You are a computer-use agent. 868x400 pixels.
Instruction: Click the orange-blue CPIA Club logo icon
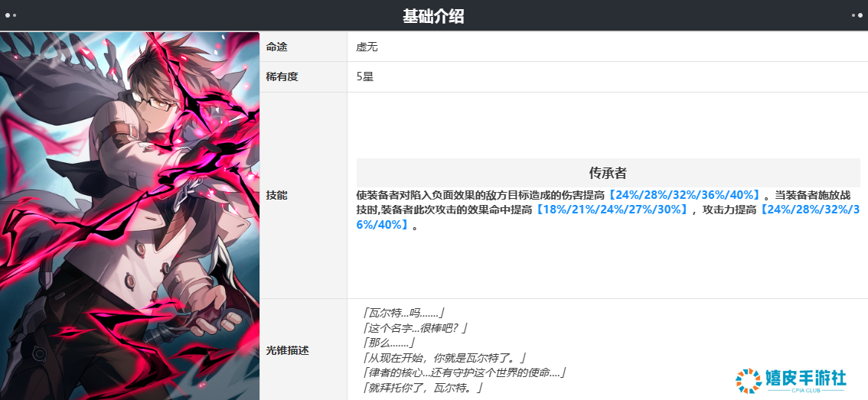tap(748, 382)
